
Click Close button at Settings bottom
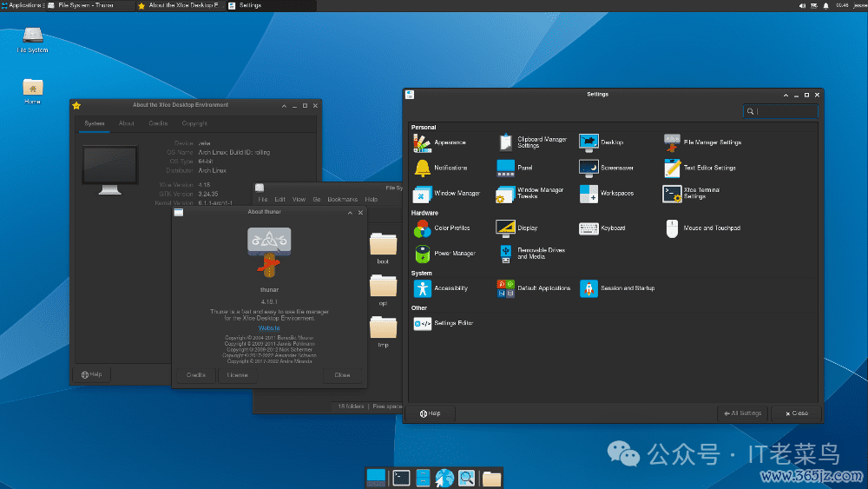tap(796, 413)
